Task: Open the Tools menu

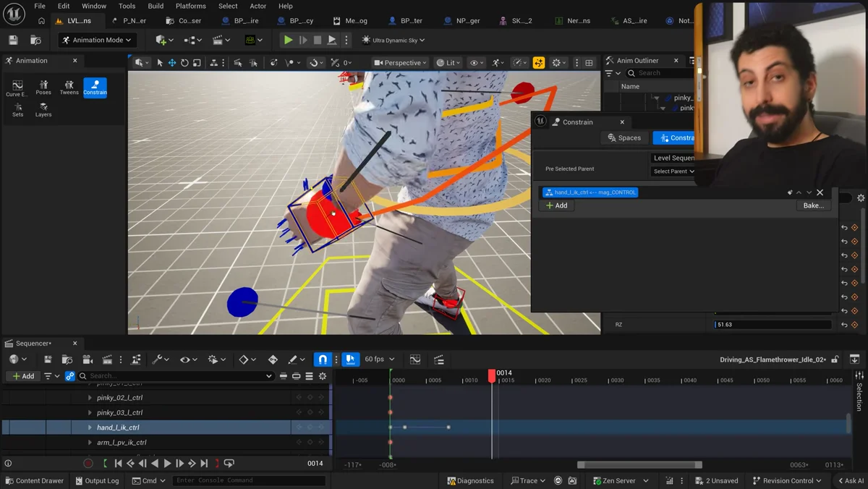Action: tap(127, 6)
